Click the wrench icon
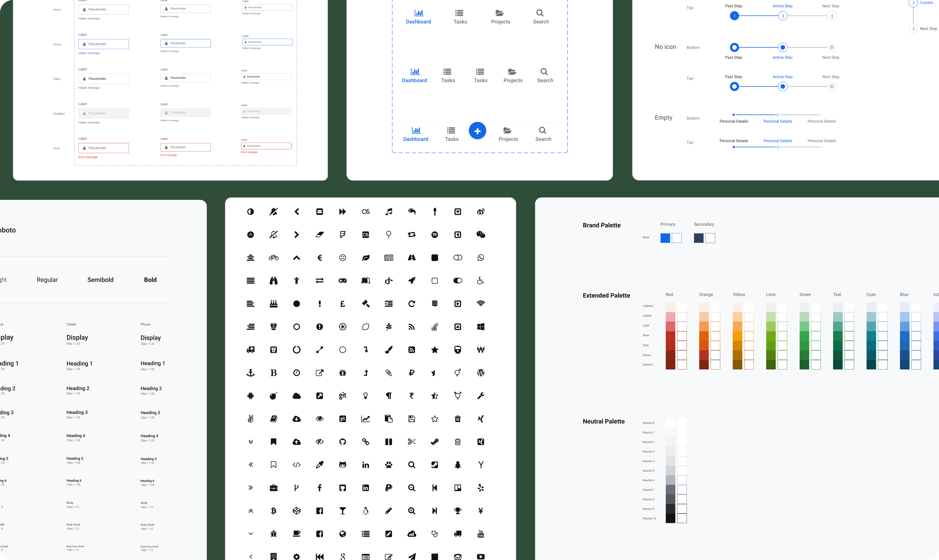The image size is (939, 560). pyautogui.click(x=480, y=396)
